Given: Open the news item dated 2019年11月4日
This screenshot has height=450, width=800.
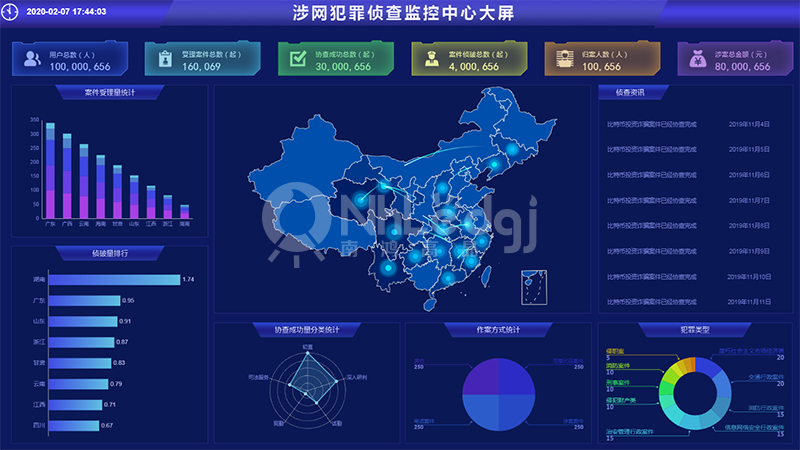Looking at the screenshot, I should point(688,124).
